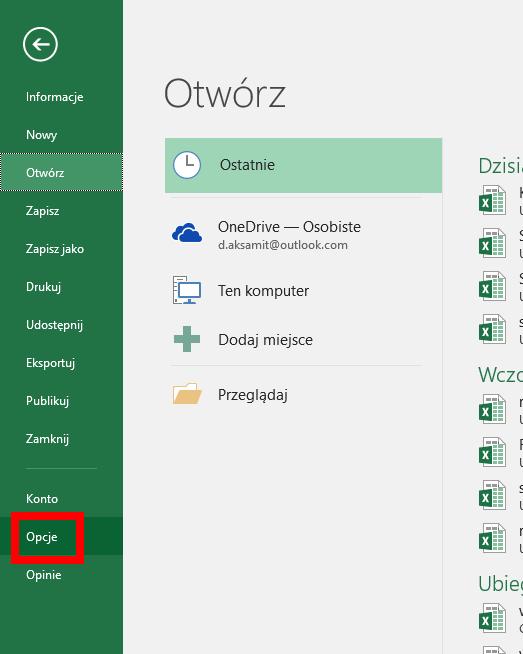
Task: Open the Udostępnij page
Action: [54, 325]
